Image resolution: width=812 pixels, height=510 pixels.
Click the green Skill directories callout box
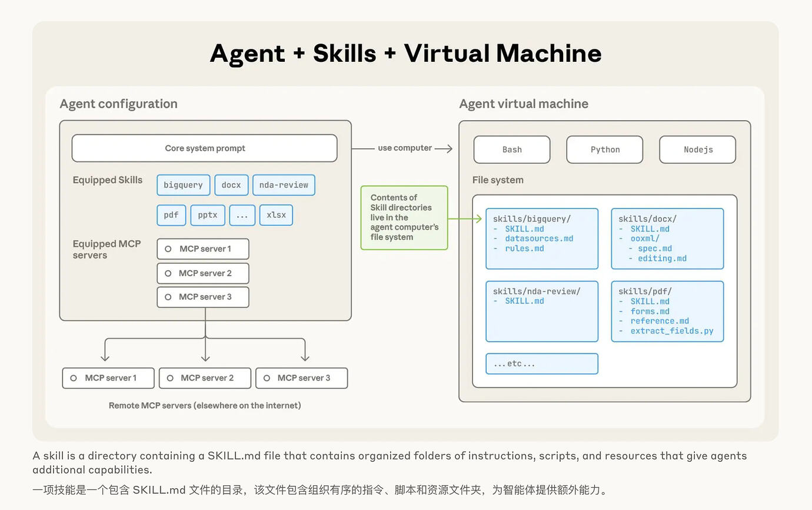pos(404,217)
